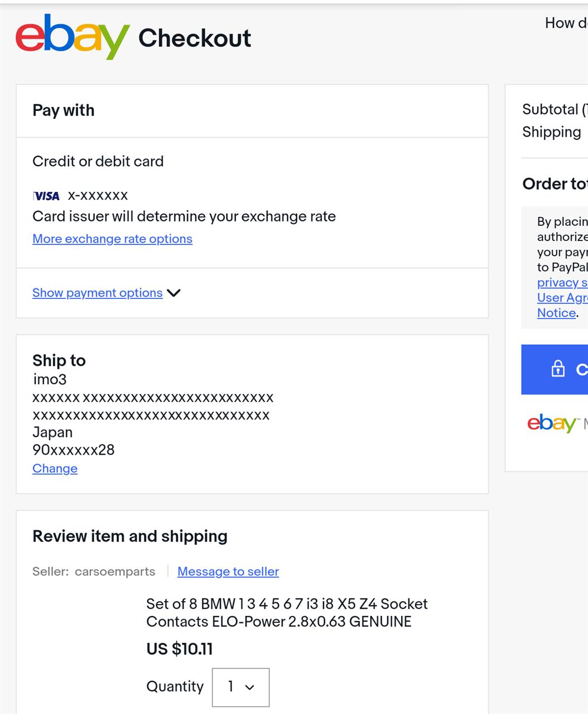Click the Notice link in the sidebar
This screenshot has width=588, height=714.
pos(556,313)
